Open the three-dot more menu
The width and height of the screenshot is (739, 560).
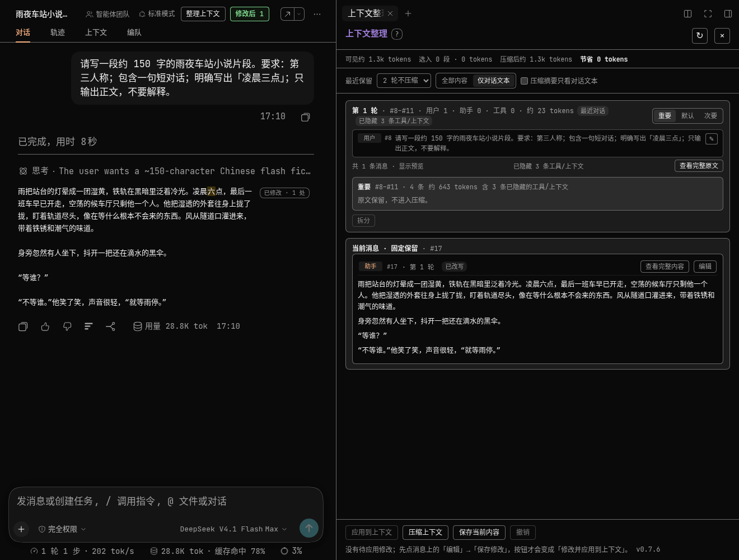pos(317,14)
